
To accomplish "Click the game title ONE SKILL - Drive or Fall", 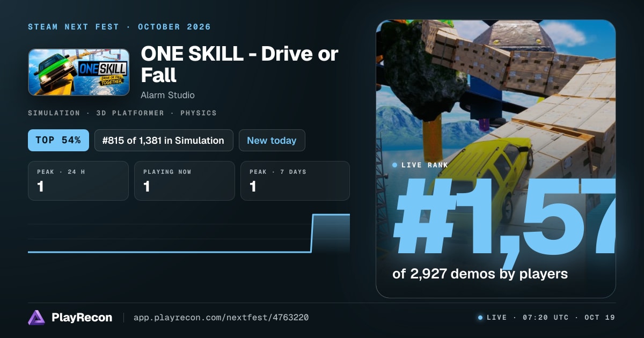I will point(239,64).
